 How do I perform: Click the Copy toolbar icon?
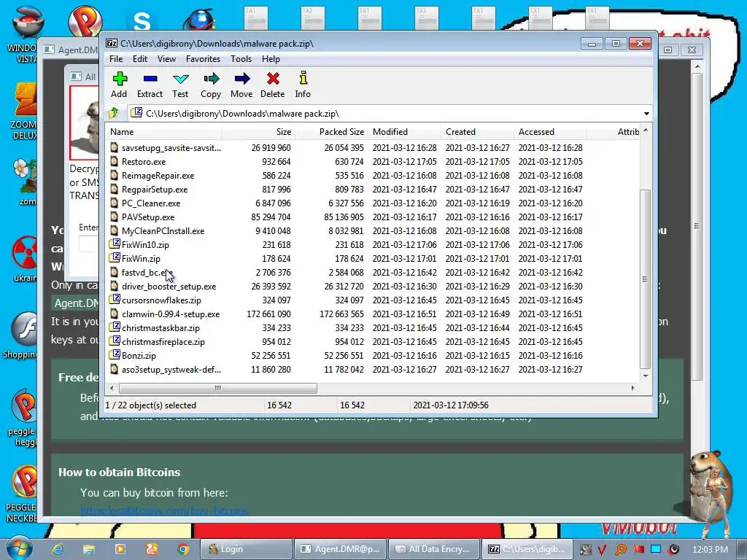tap(211, 79)
